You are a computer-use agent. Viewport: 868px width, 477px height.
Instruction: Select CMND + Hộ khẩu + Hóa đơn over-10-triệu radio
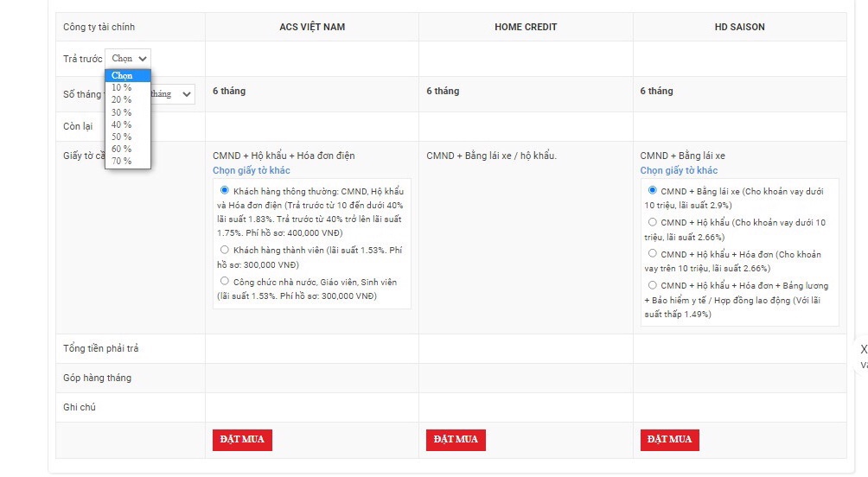click(x=652, y=253)
